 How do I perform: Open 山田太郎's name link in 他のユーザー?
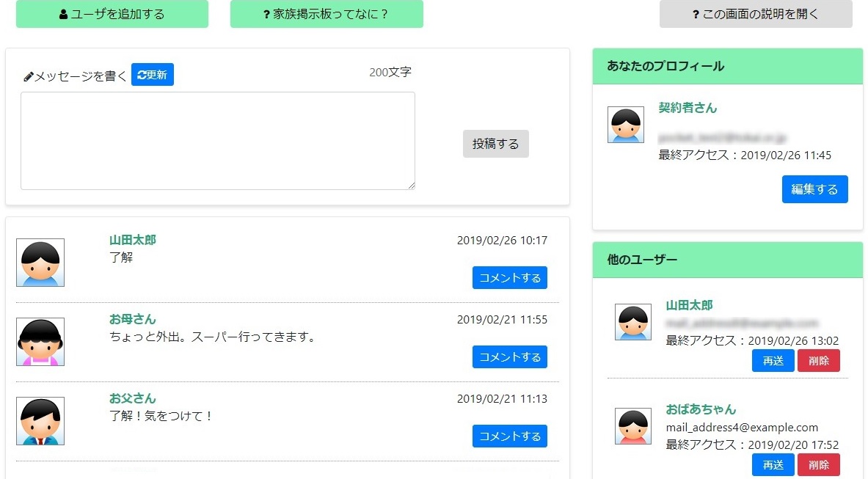pyautogui.click(x=689, y=304)
